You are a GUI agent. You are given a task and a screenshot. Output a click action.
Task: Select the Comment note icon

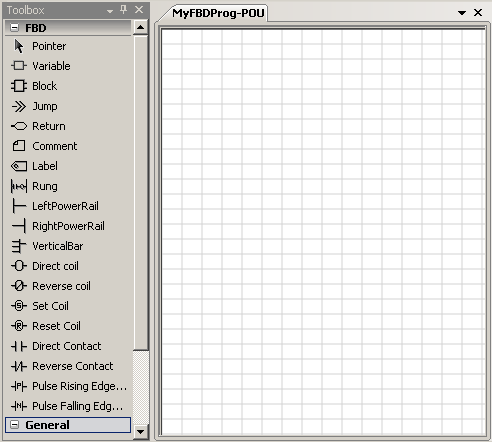[19, 146]
